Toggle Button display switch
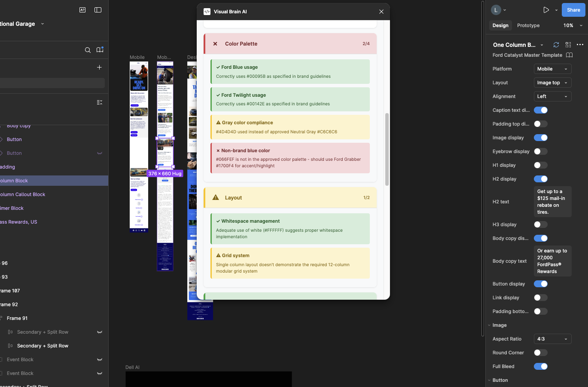 (x=541, y=284)
